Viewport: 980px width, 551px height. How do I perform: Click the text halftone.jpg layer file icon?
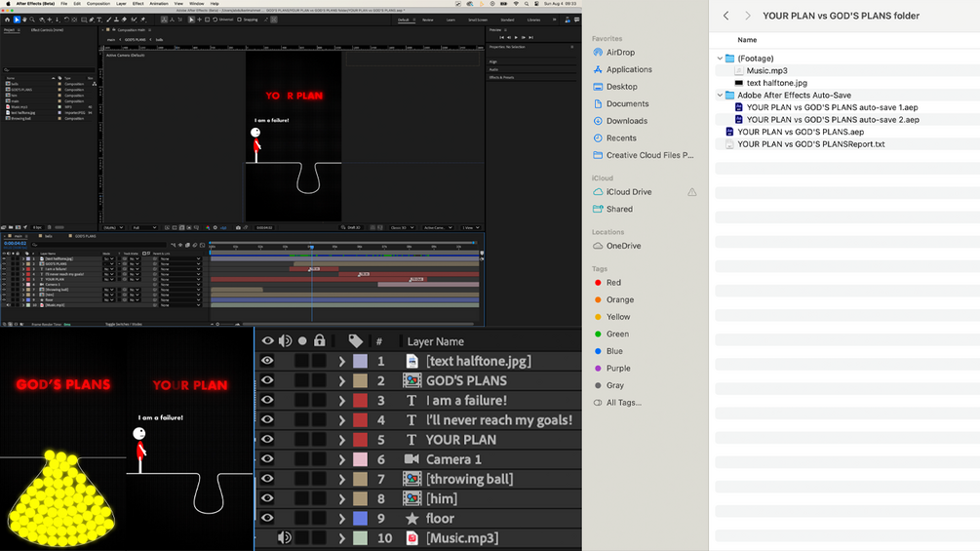click(412, 361)
